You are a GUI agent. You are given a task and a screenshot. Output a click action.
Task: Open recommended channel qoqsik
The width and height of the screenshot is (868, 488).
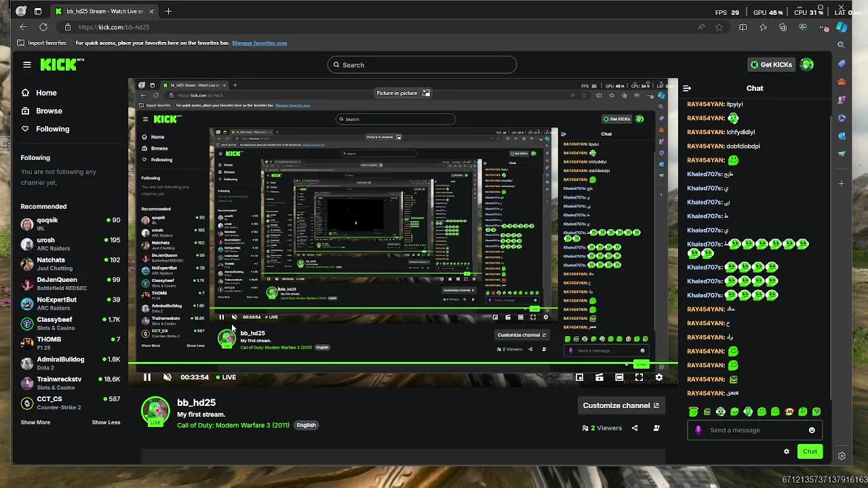click(x=71, y=224)
